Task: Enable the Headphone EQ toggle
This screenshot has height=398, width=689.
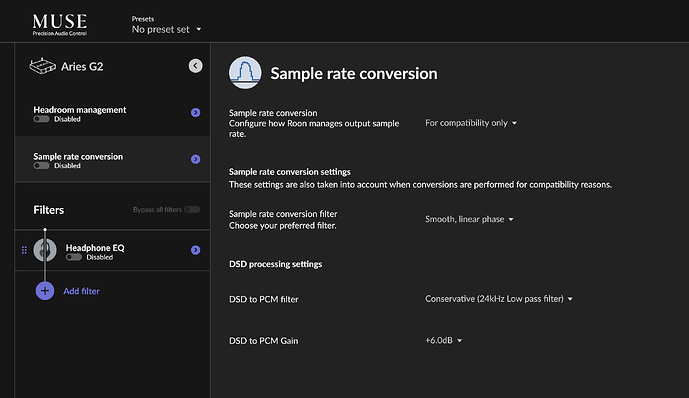Action: [x=74, y=257]
